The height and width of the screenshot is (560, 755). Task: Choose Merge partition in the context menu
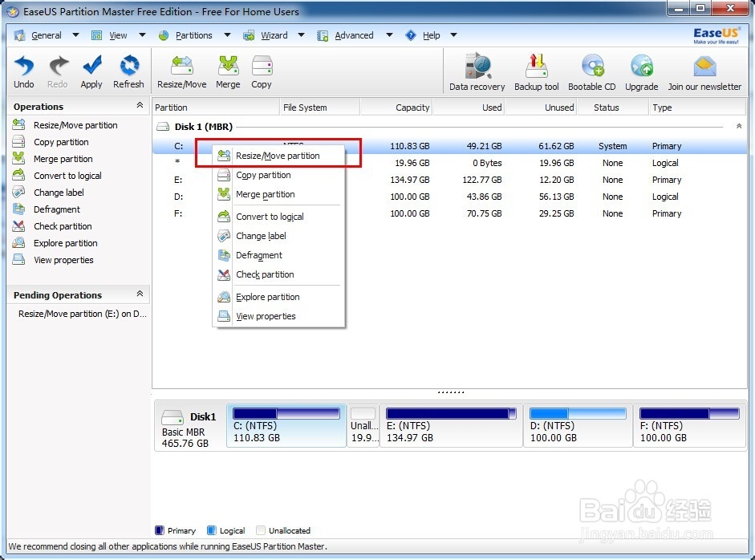(x=278, y=194)
